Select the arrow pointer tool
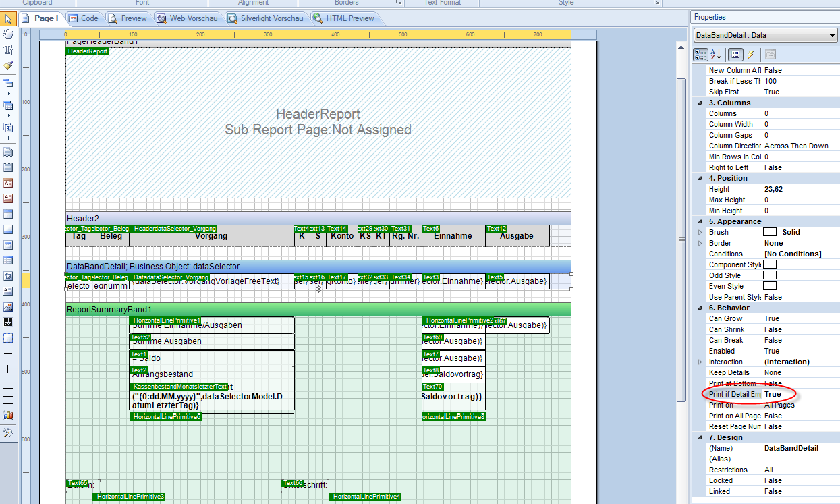 pyautogui.click(x=8, y=18)
